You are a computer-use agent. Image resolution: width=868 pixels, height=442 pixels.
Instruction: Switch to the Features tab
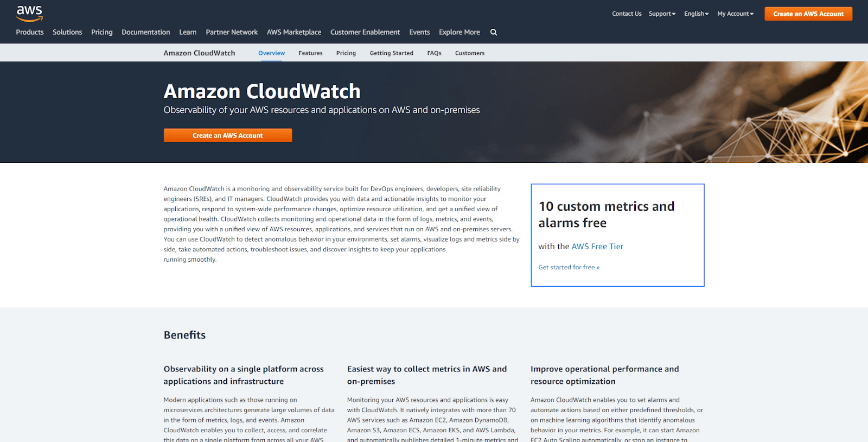[x=310, y=53]
